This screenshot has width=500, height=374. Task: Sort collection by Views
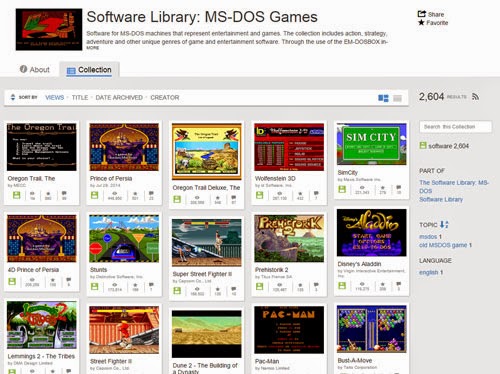tap(55, 98)
